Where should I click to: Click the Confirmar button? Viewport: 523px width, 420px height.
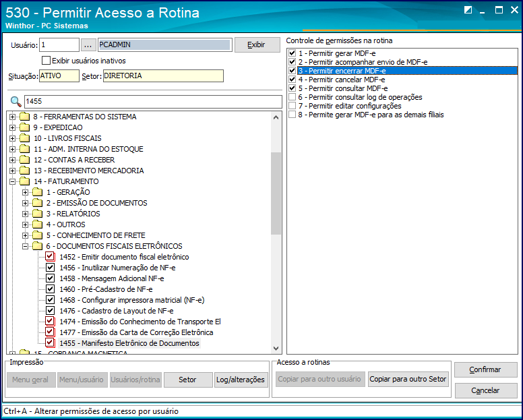pyautogui.click(x=486, y=369)
